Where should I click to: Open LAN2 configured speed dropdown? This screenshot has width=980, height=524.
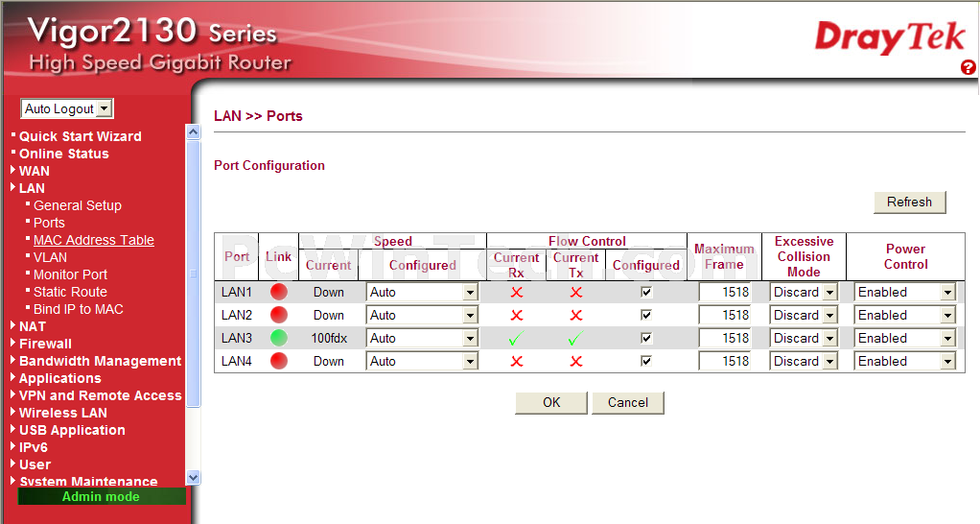(x=423, y=315)
